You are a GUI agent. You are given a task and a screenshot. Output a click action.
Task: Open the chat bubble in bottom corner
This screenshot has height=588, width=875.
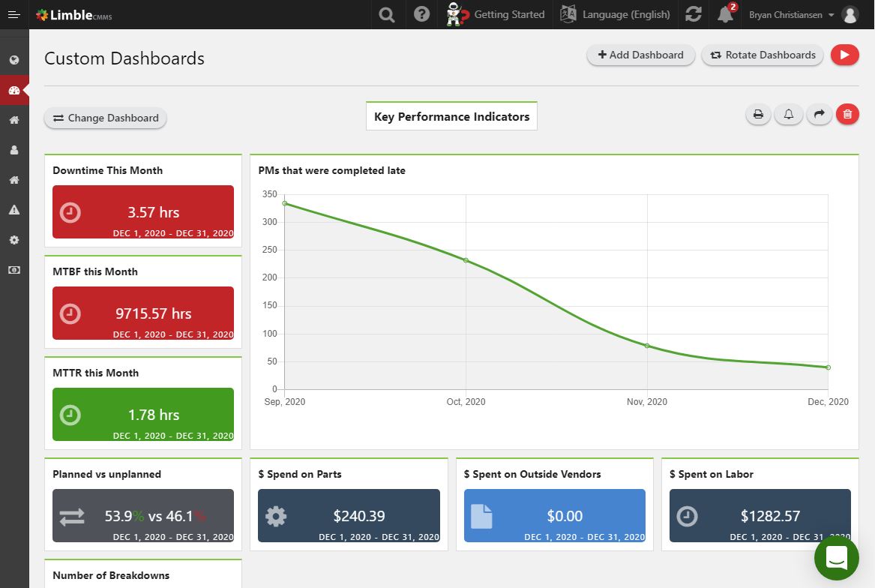pyautogui.click(x=836, y=558)
